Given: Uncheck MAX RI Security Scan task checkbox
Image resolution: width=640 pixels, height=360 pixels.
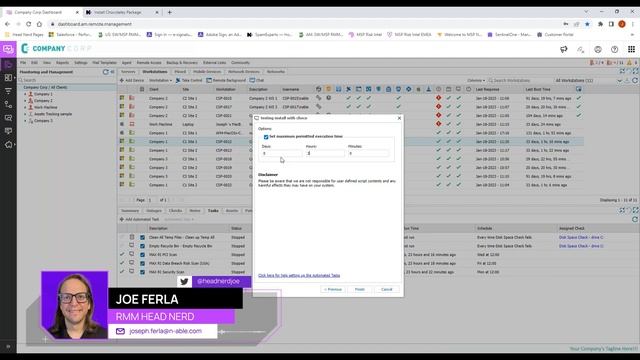Looking at the screenshot, I should 142,272.
